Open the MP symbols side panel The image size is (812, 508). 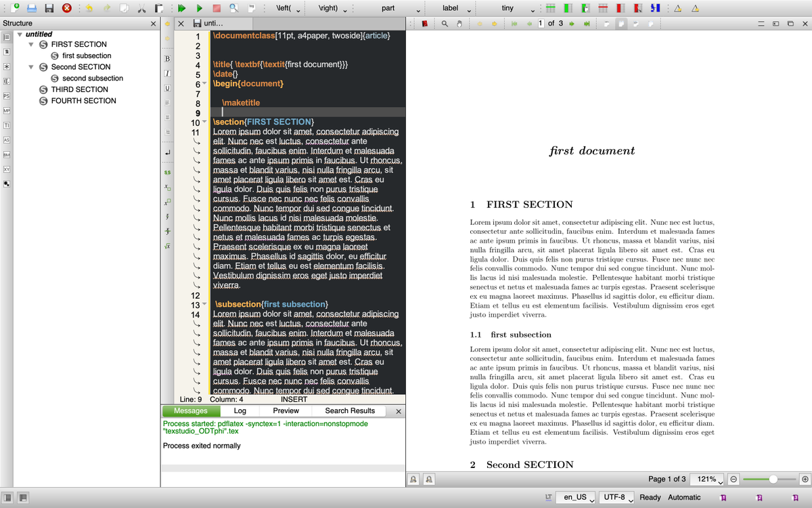tap(6, 110)
